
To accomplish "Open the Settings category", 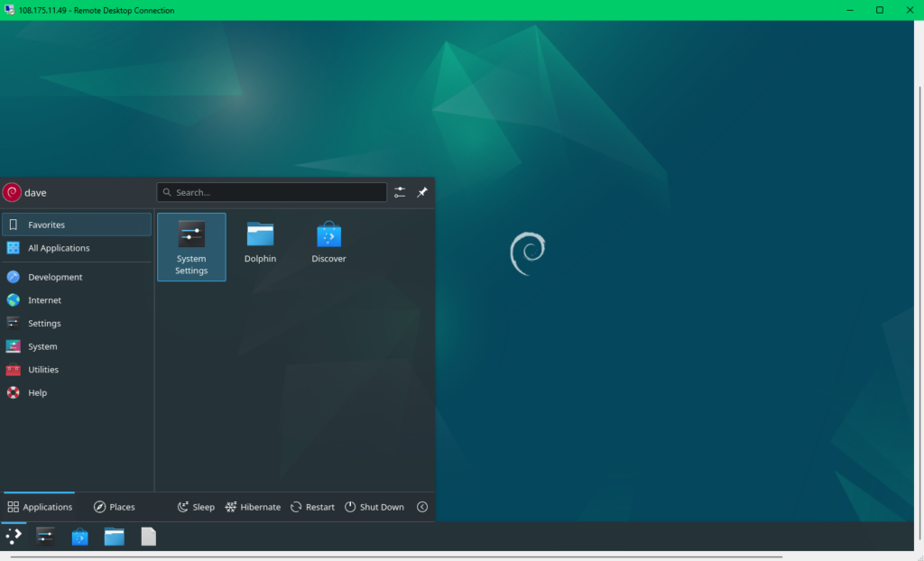I will (77, 323).
